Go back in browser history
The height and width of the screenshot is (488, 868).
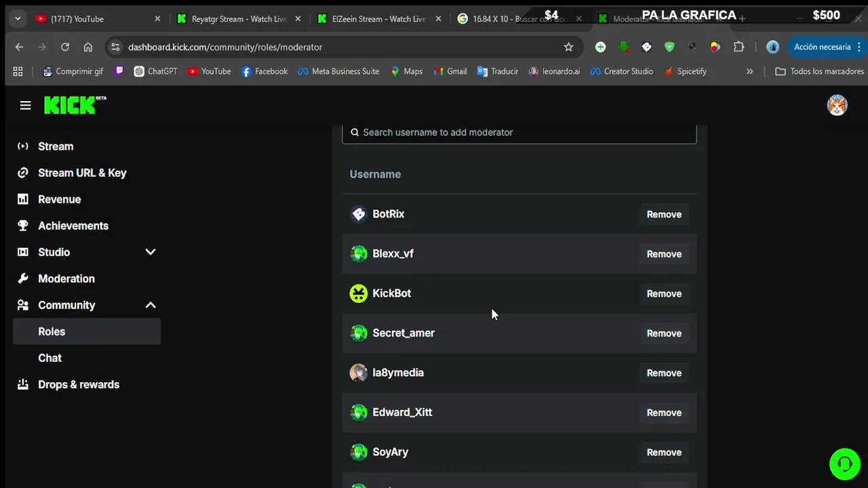(19, 47)
